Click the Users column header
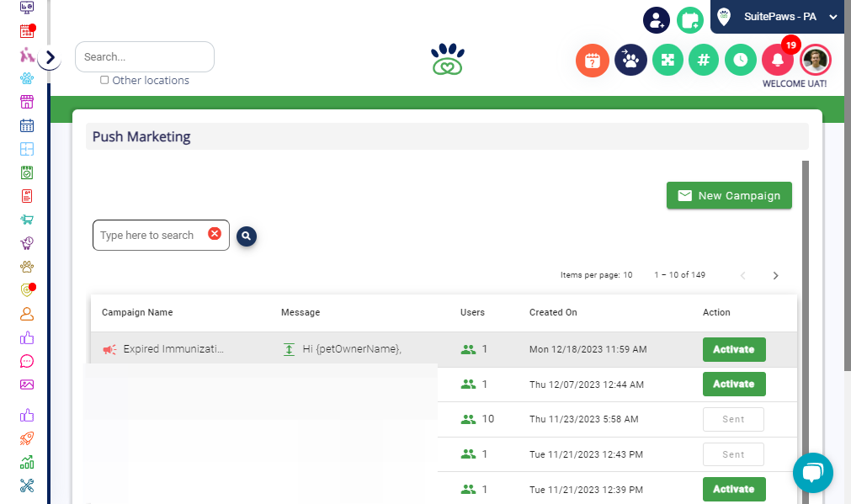Image resolution: width=851 pixels, height=504 pixels. pyautogui.click(x=472, y=312)
